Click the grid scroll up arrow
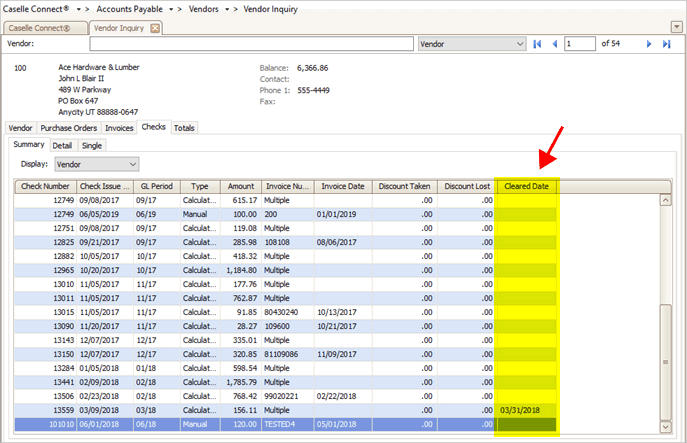Image resolution: width=687 pixels, height=443 pixels. (x=666, y=200)
